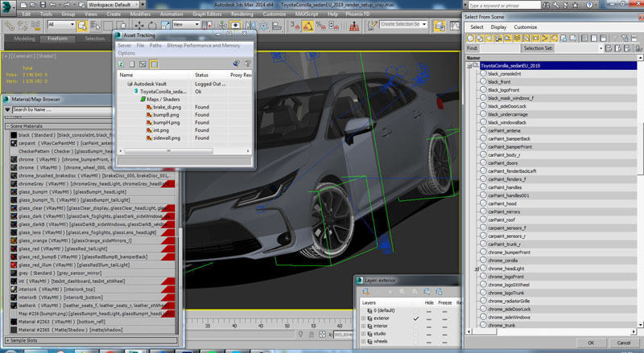Set the exterior layer as current

click(x=416, y=319)
